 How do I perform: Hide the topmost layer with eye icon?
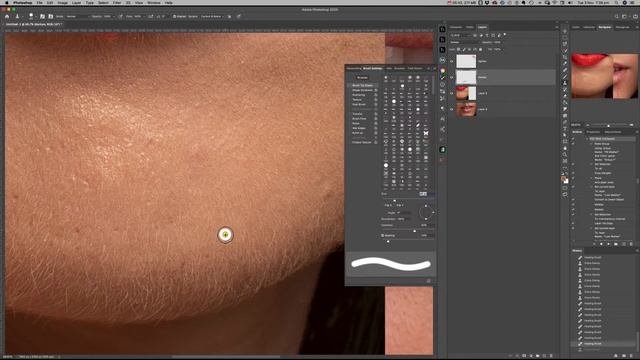(x=452, y=61)
